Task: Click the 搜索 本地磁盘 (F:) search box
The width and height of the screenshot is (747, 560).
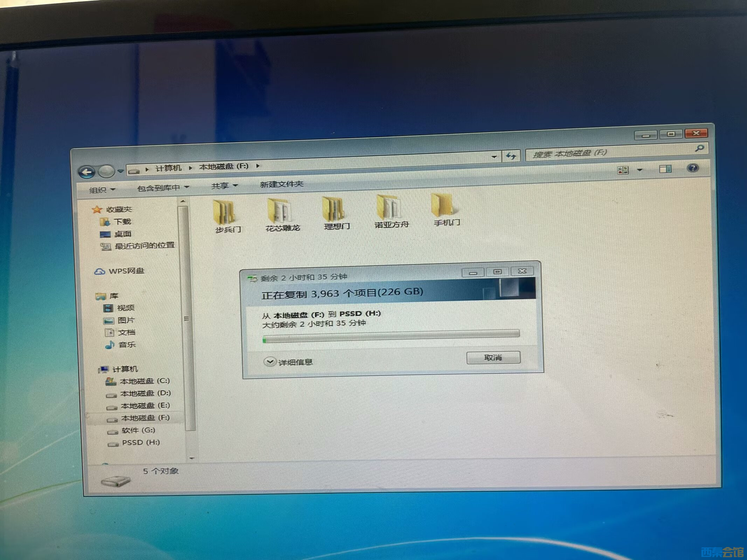Action: pyautogui.click(x=609, y=153)
